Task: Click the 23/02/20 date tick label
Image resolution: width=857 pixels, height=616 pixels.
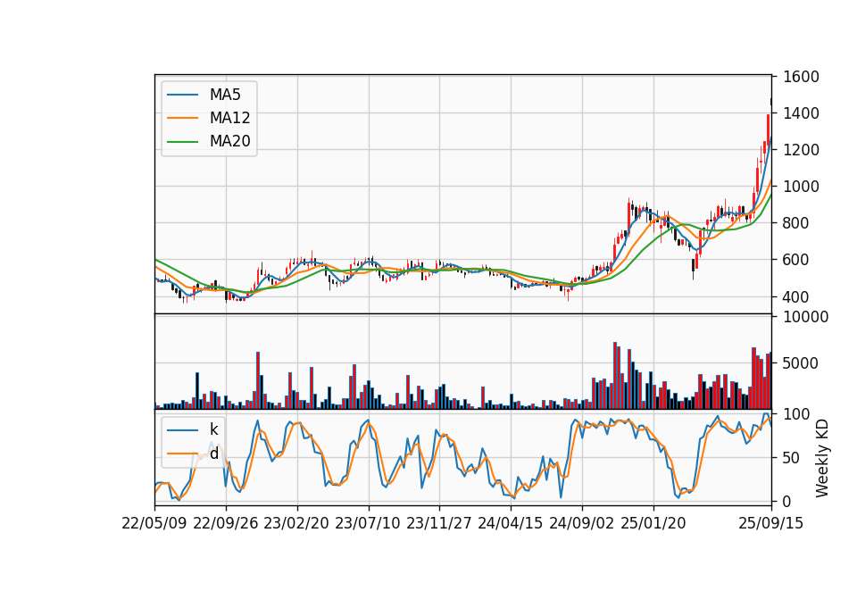Action: pyautogui.click(x=296, y=523)
